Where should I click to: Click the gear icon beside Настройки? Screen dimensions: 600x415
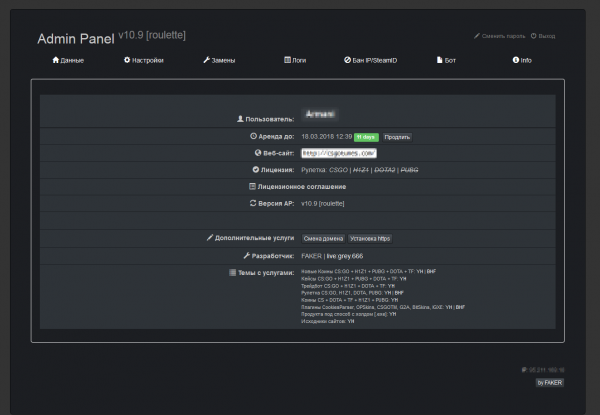[x=127, y=60]
